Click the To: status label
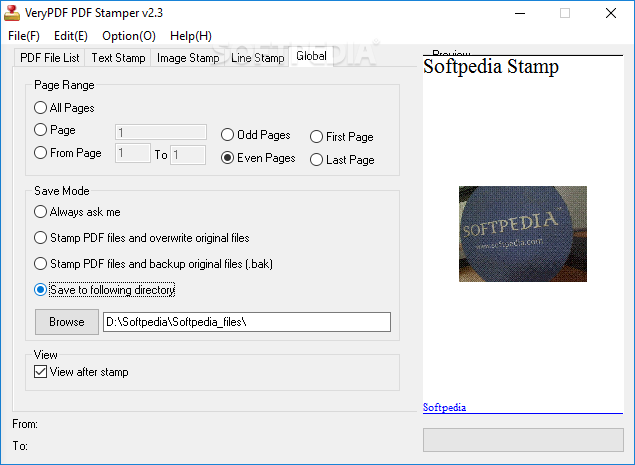Screen dimensions: 635x465 (20, 446)
